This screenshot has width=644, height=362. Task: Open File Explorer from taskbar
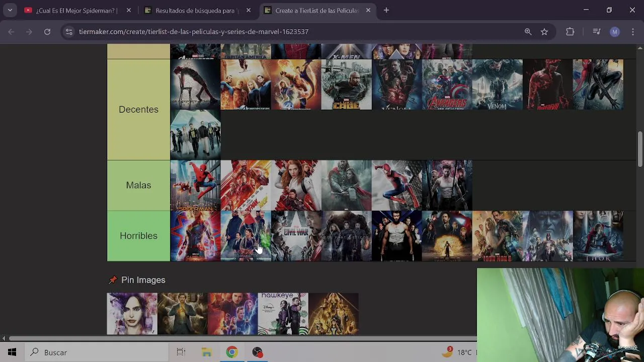point(207,352)
